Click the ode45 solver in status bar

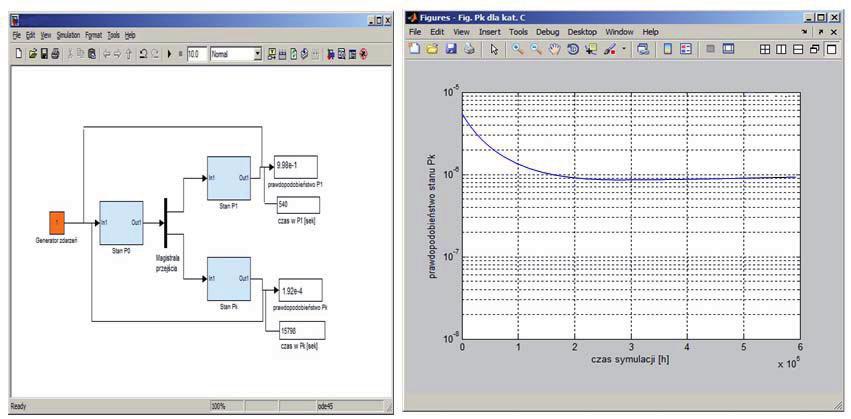tap(352, 406)
